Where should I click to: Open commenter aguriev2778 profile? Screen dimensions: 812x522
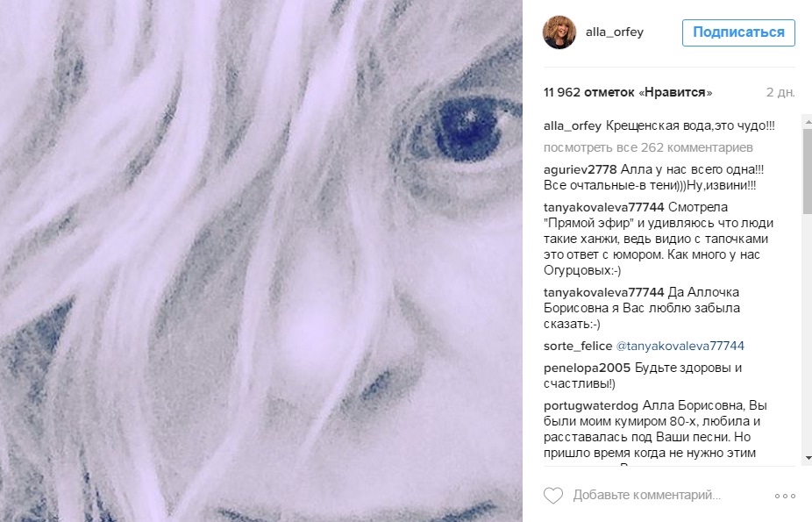(580, 170)
